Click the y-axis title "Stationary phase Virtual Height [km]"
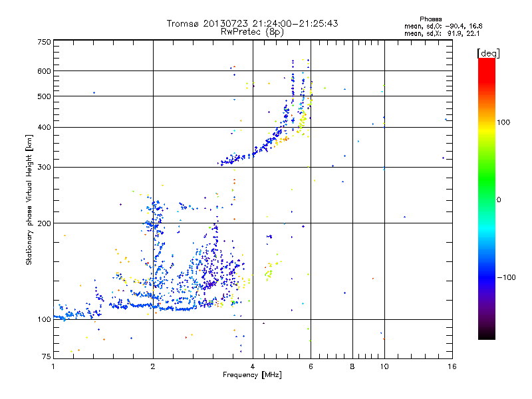Viewport: 532px width, 399px height. (29, 200)
